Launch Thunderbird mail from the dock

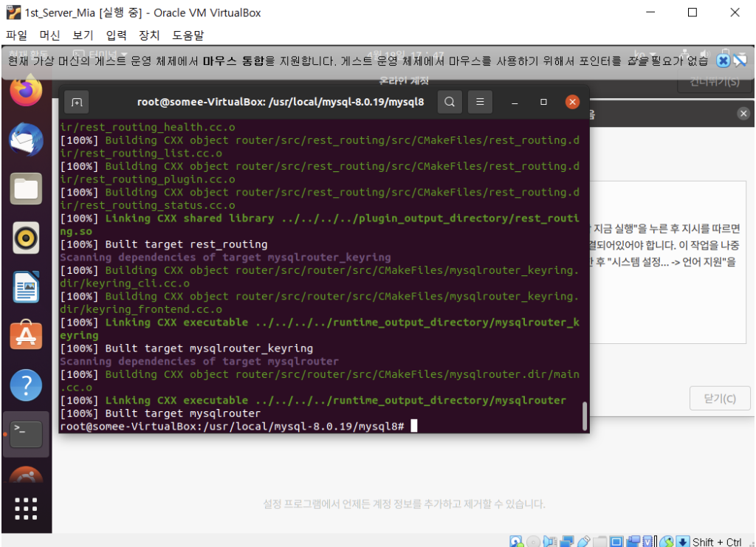[x=26, y=140]
